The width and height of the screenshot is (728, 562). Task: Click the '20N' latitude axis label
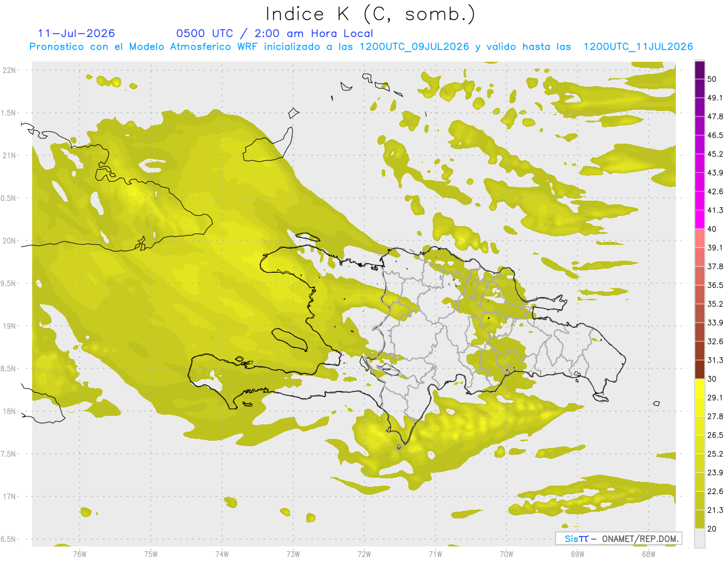9,241
